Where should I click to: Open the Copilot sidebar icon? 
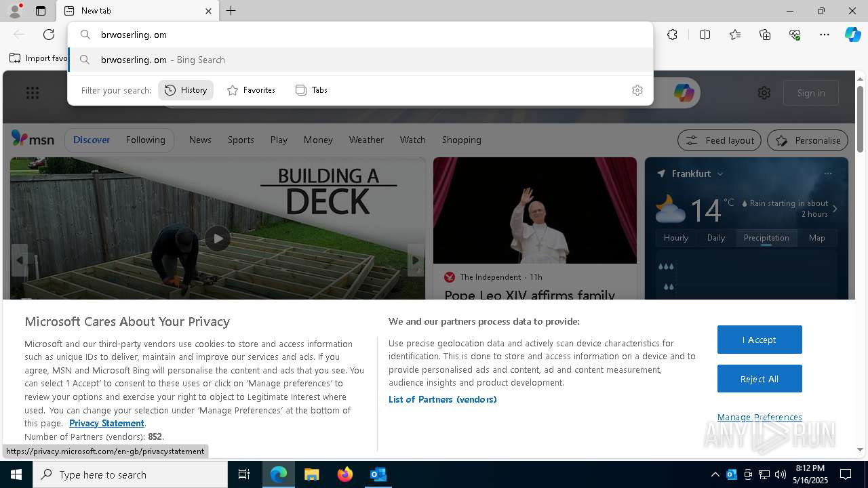point(852,35)
